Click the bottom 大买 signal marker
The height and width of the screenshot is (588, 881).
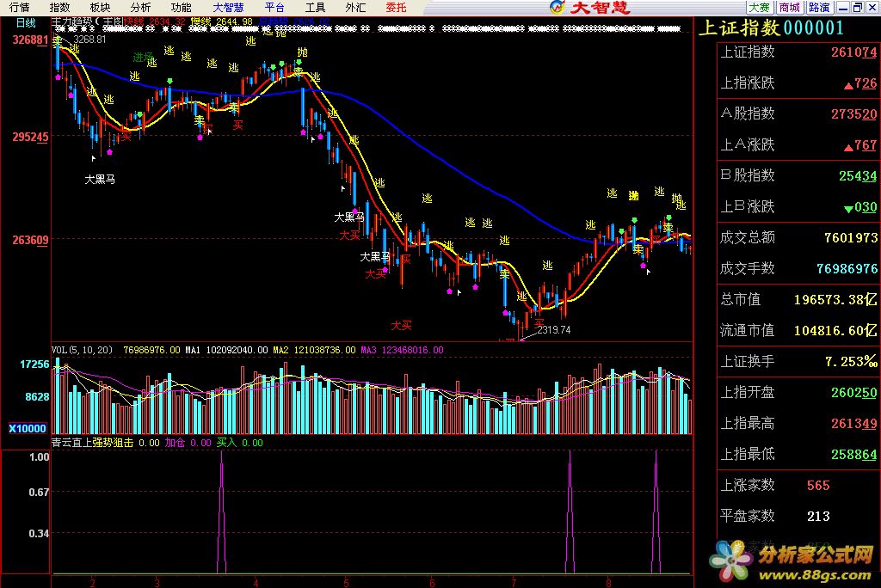tap(401, 325)
